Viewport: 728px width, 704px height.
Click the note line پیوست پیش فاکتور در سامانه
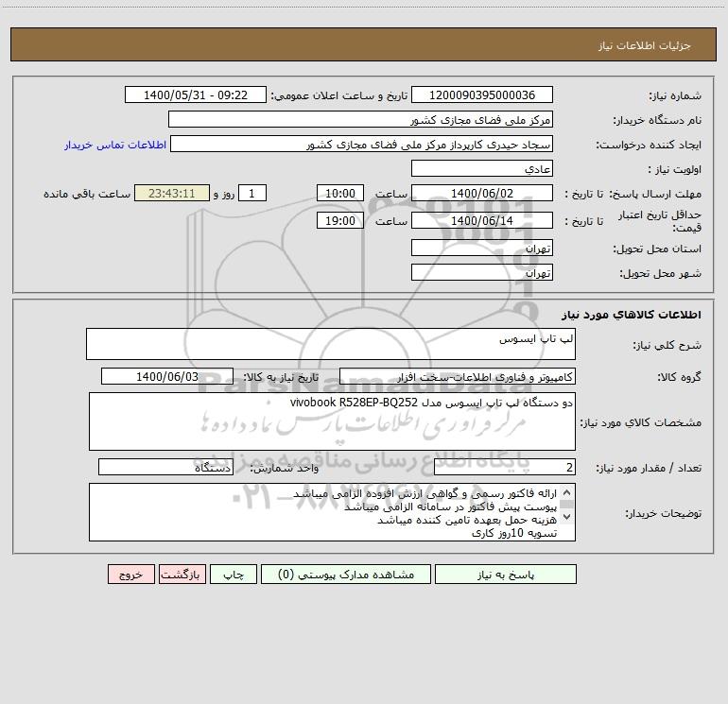point(450,507)
